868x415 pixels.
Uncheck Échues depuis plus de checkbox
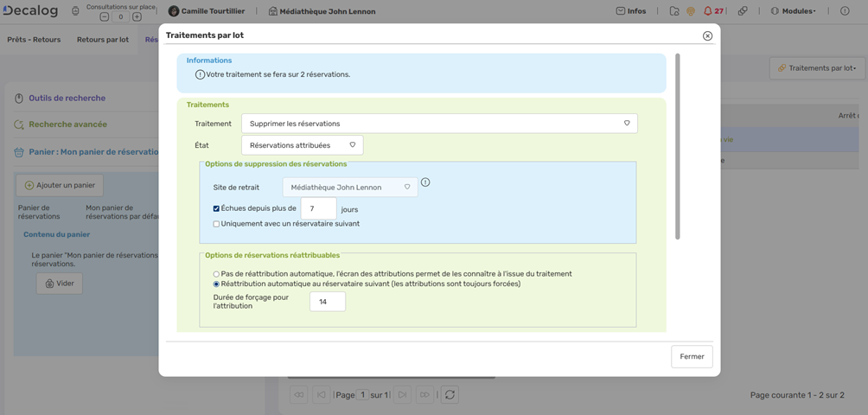click(x=216, y=208)
